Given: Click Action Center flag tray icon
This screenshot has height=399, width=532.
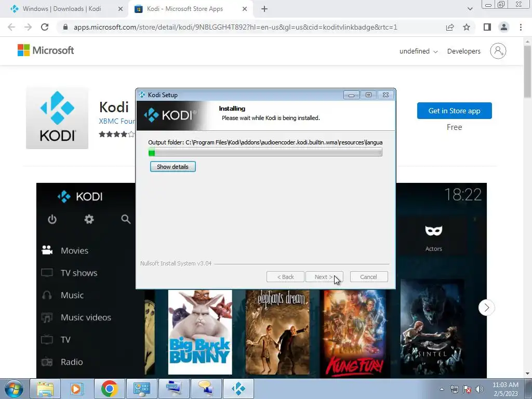Looking at the screenshot, I should [467, 389].
